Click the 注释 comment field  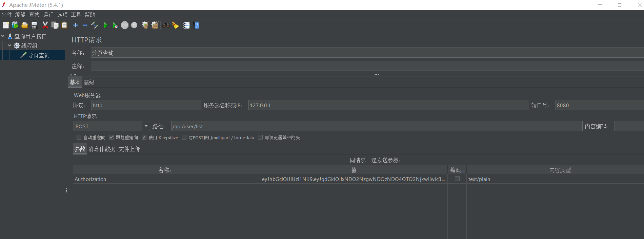click(x=367, y=66)
